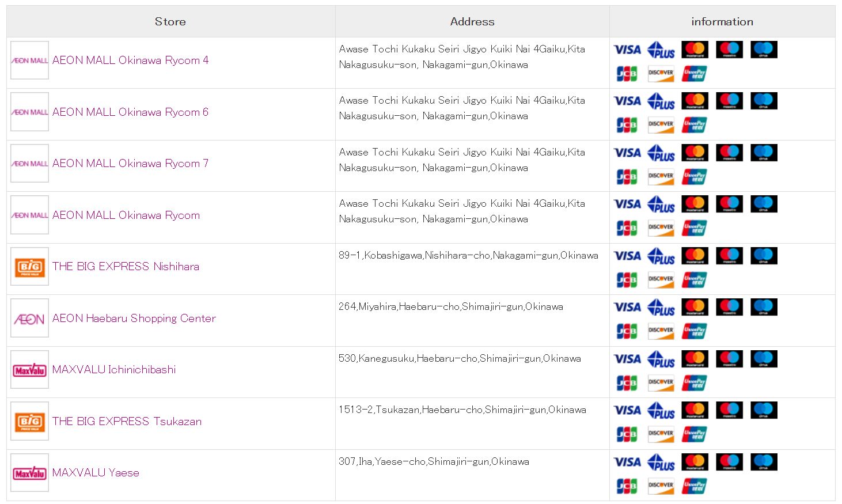Image resolution: width=842 pixels, height=504 pixels.
Task: Click the Maestro icon in the Rycom 6 row
Action: 730,101
